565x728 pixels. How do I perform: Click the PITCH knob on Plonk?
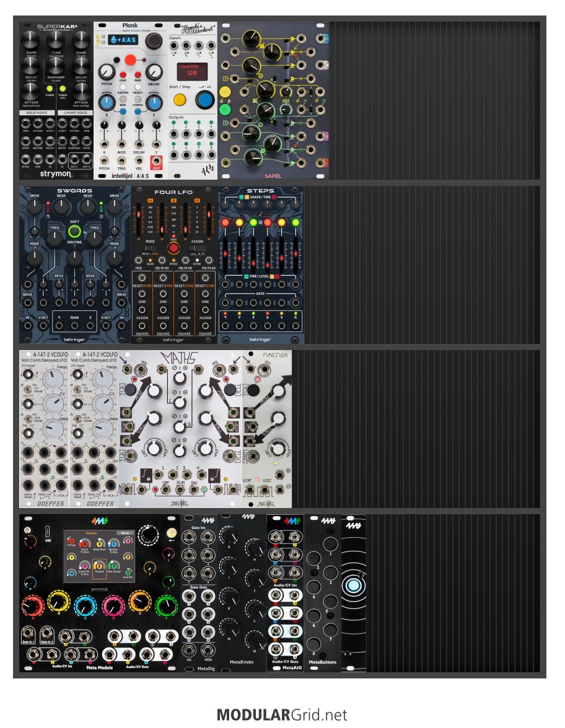click(x=107, y=72)
